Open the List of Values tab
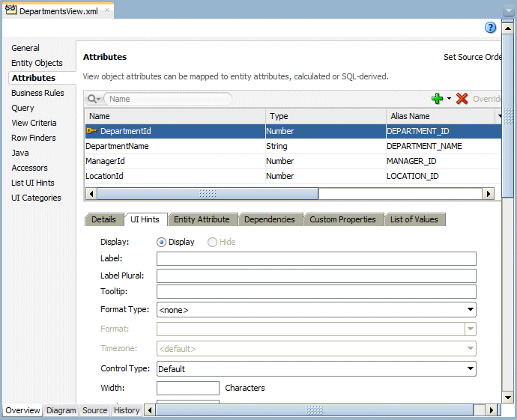 point(414,219)
